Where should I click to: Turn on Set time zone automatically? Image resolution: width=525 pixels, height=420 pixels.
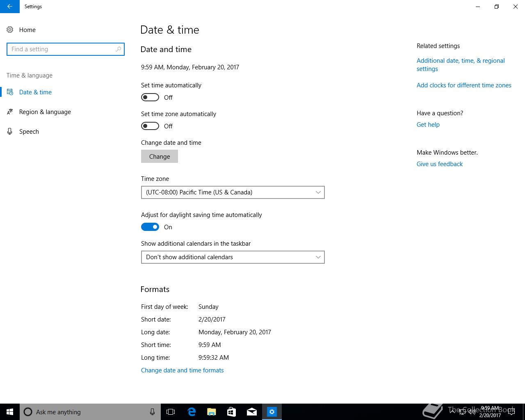tap(150, 126)
